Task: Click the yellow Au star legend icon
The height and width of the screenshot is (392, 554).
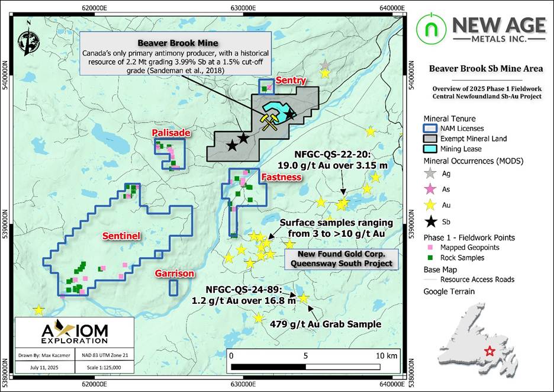Action: (x=429, y=204)
